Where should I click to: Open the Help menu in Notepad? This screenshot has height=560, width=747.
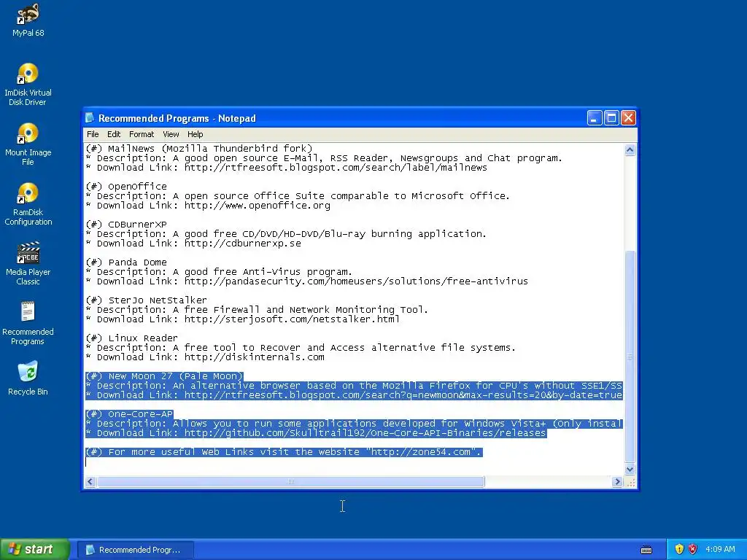(195, 134)
